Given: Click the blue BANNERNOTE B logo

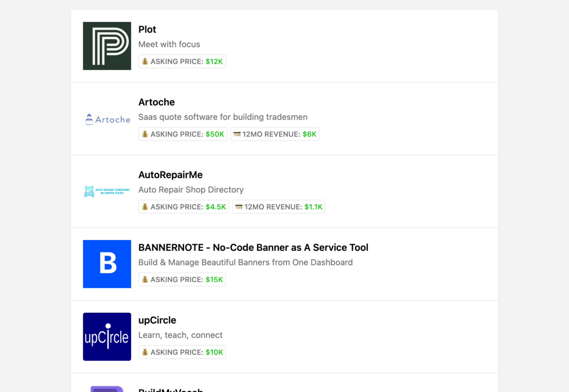Looking at the screenshot, I should (x=107, y=264).
